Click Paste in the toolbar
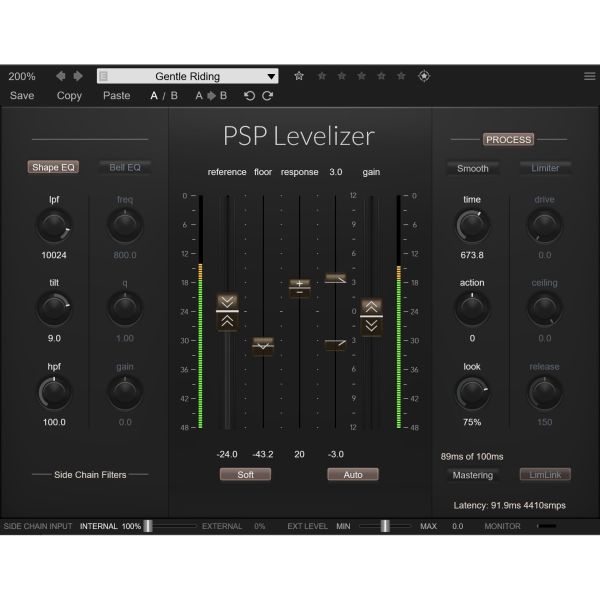Image resolution: width=600 pixels, height=600 pixels. click(117, 96)
